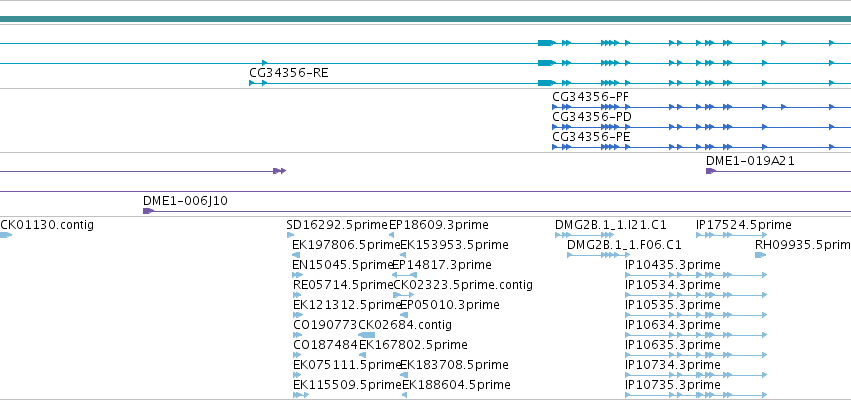The width and height of the screenshot is (851, 400).
Task: Select the IP10735.3prime EST feature
Action: pyautogui.click(x=696, y=395)
